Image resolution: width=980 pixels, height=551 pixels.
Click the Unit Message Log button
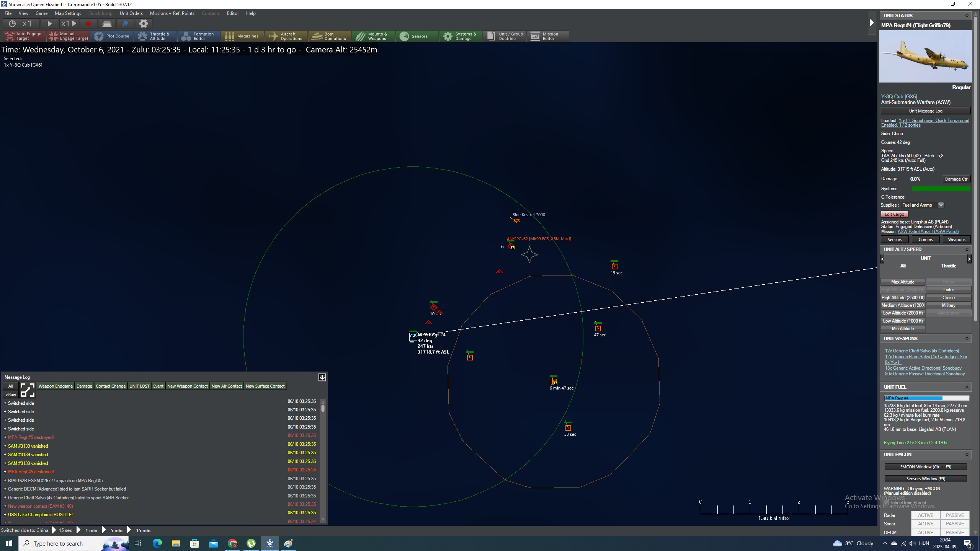tap(925, 111)
